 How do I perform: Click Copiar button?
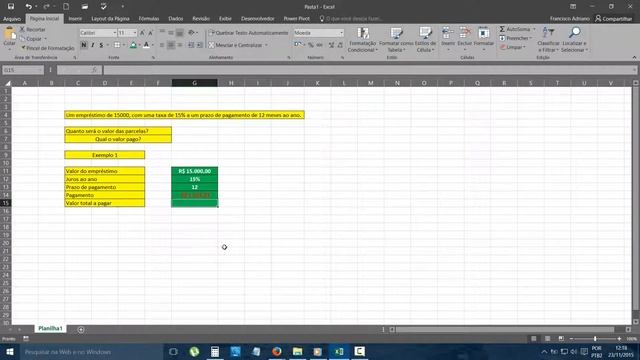[x=33, y=39]
